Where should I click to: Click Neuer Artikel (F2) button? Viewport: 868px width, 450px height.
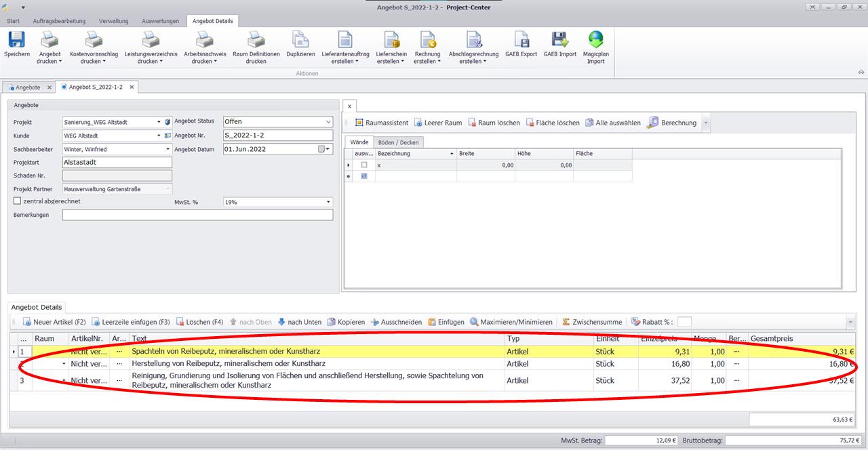pos(54,322)
